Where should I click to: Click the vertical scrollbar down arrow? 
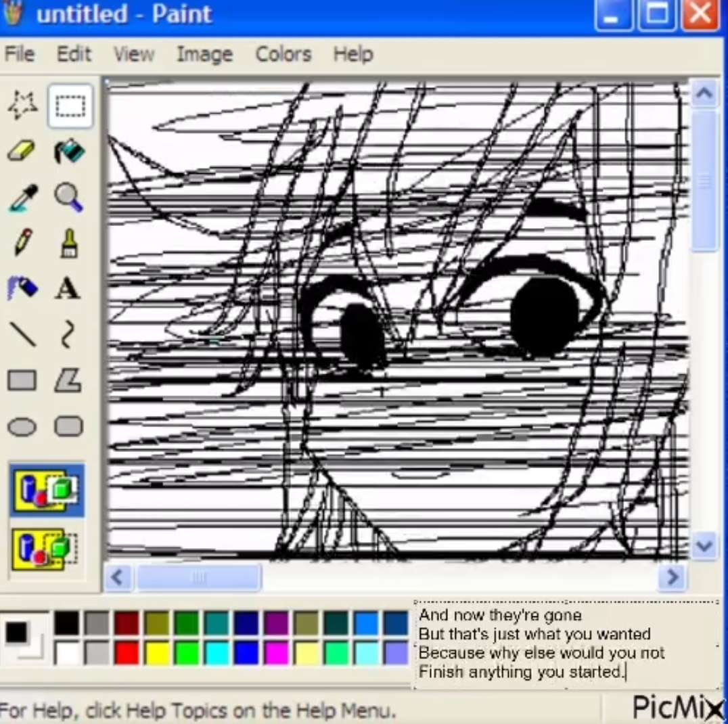[x=704, y=545]
